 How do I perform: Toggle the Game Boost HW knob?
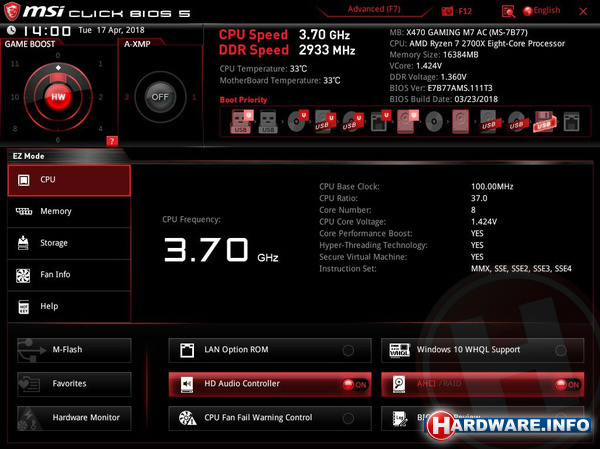click(x=58, y=97)
